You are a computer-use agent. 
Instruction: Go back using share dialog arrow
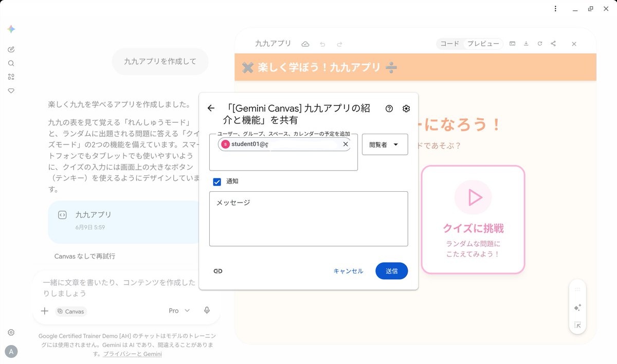point(211,108)
